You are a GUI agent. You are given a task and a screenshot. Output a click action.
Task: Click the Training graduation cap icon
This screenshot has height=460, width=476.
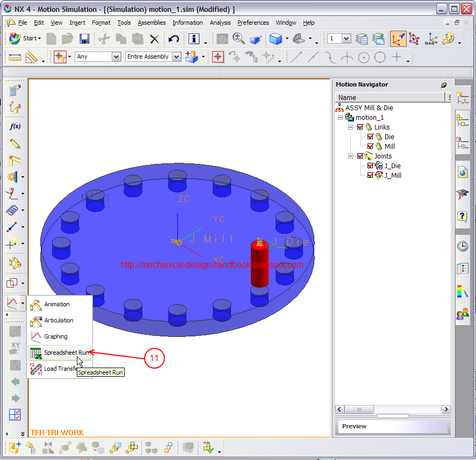point(463,193)
